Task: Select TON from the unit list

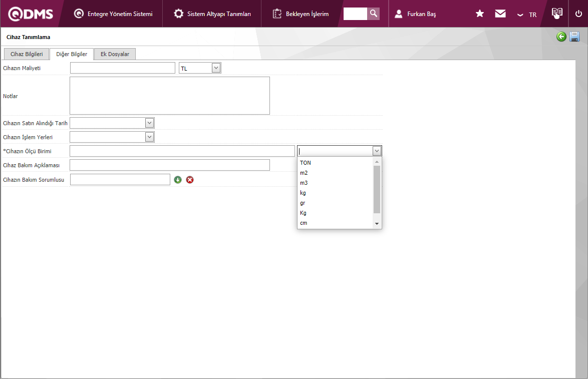Action: click(x=306, y=163)
